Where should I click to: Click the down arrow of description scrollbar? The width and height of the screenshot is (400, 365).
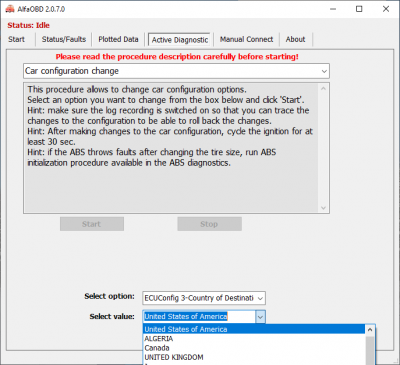[323, 208]
